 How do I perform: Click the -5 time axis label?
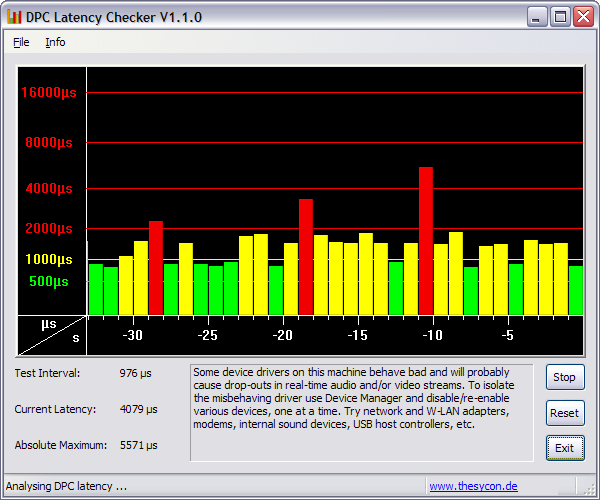(507, 336)
